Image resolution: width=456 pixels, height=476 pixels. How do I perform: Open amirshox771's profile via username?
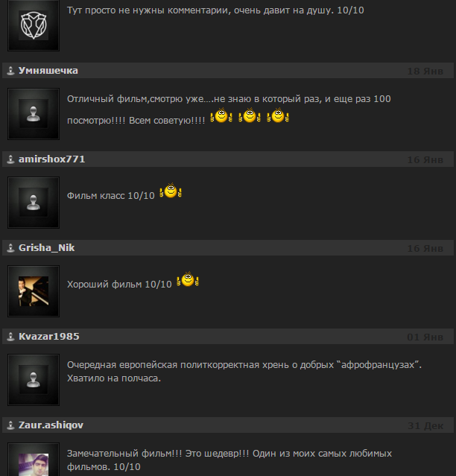point(52,159)
